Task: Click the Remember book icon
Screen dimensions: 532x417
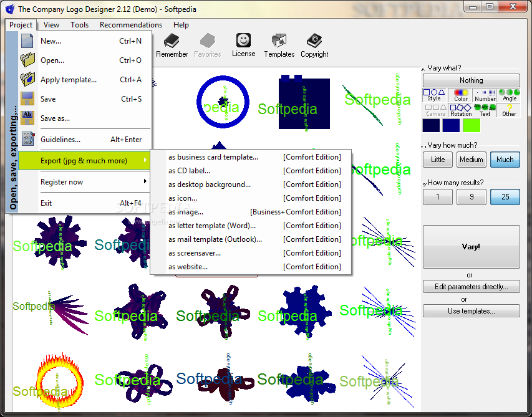Action: pyautogui.click(x=172, y=41)
